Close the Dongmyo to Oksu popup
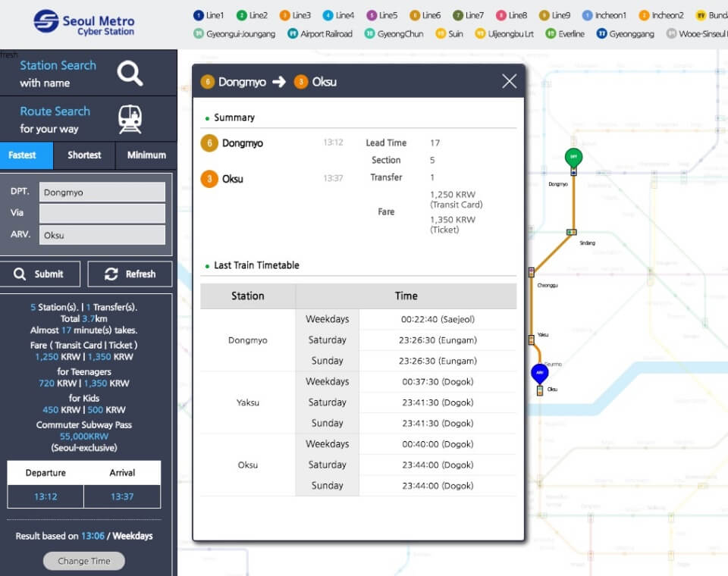The width and height of the screenshot is (728, 576). pos(509,82)
